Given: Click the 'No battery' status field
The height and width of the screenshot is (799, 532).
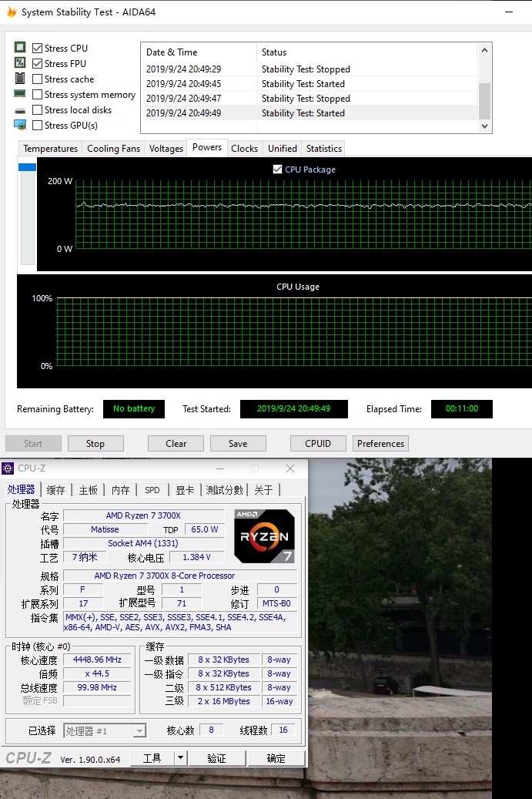Looking at the screenshot, I should pos(134,408).
